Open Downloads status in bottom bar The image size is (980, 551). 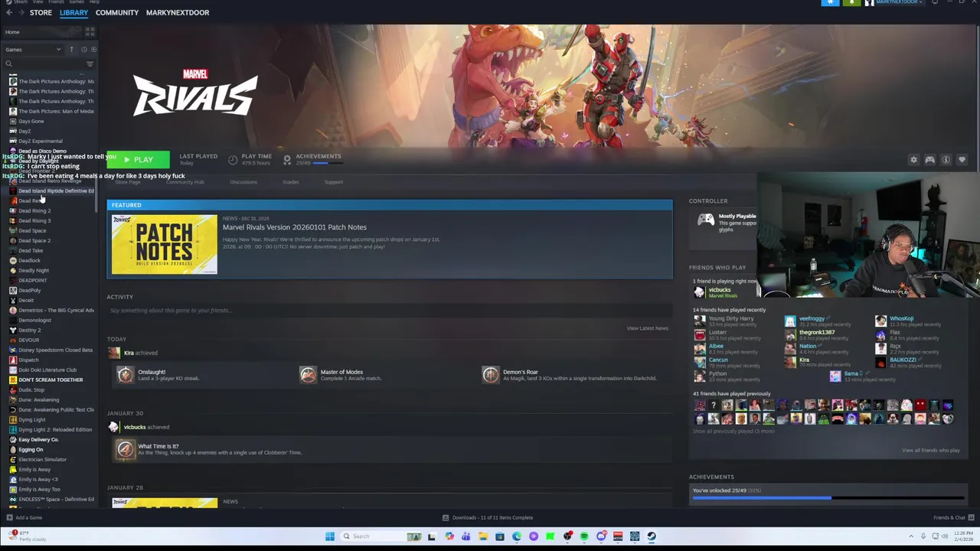coord(488,517)
